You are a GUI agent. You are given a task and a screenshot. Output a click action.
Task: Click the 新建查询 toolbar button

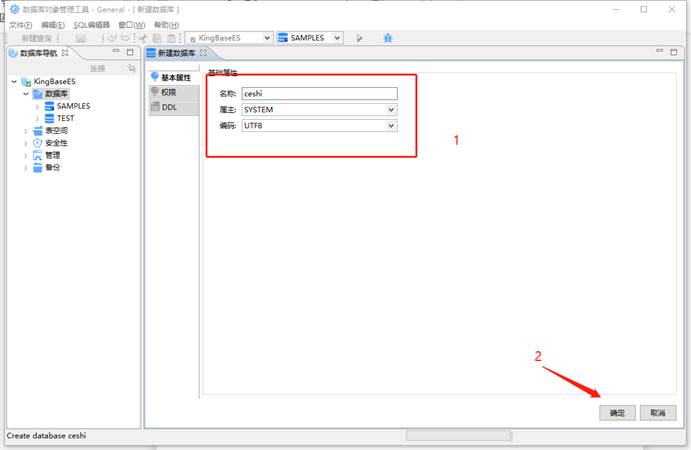tap(37, 38)
